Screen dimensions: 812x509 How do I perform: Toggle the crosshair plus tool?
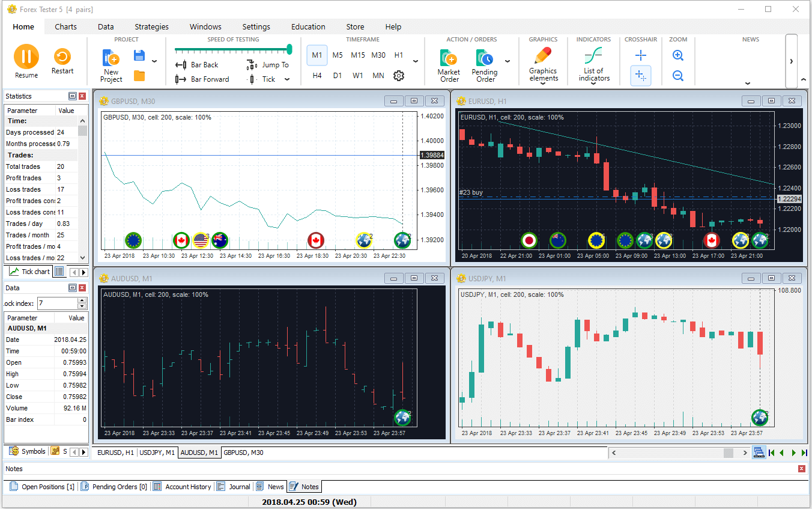pyautogui.click(x=641, y=55)
